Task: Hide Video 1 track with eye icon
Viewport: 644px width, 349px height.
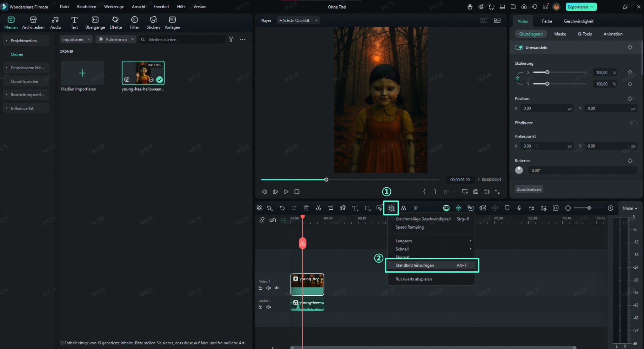Action: [x=277, y=288]
